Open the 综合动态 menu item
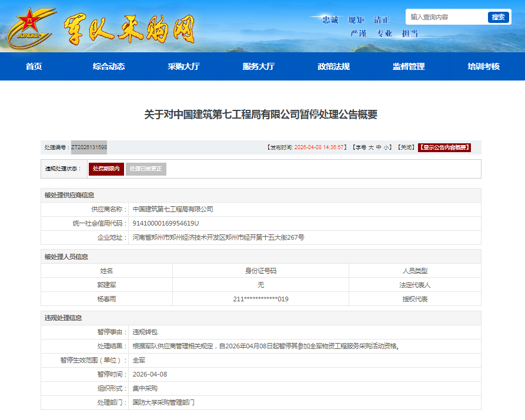 [109, 66]
